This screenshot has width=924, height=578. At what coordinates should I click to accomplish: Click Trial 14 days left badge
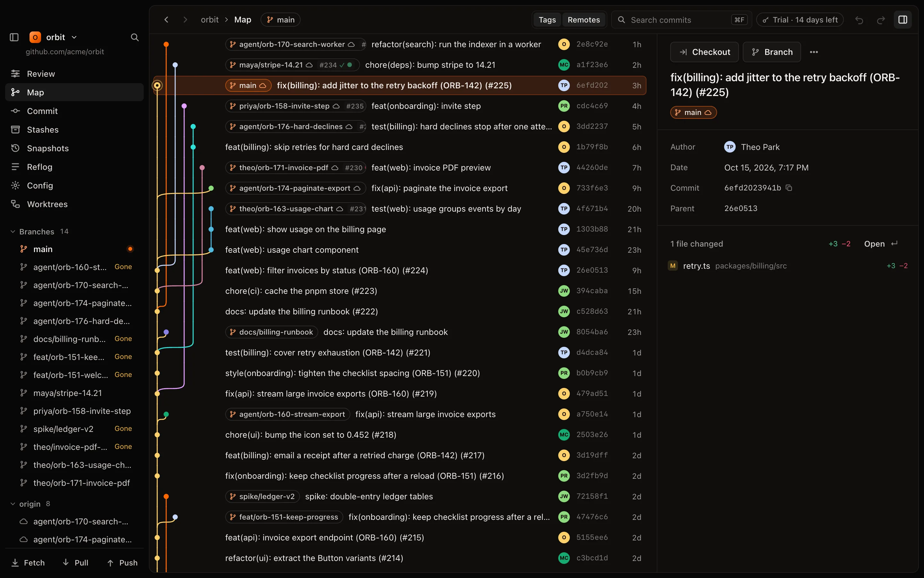800,20
